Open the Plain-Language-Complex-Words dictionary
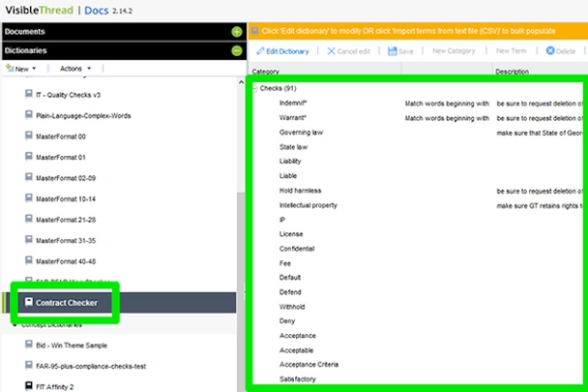This screenshot has width=588, height=392. pyautogui.click(x=82, y=115)
